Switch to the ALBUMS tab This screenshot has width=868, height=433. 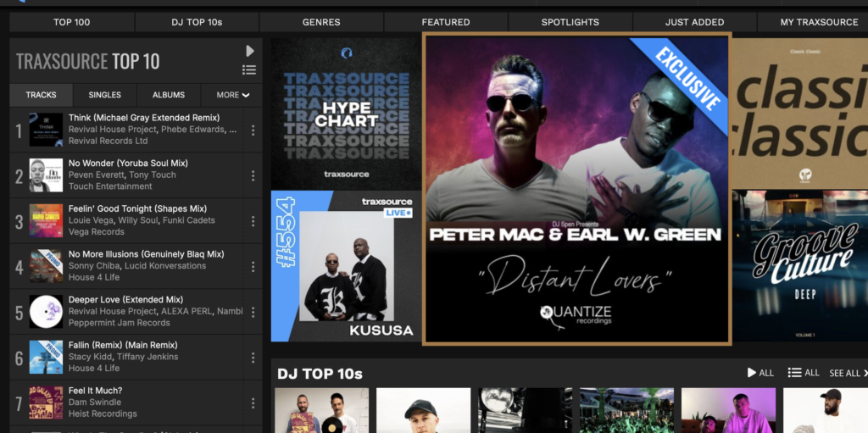[x=169, y=95]
